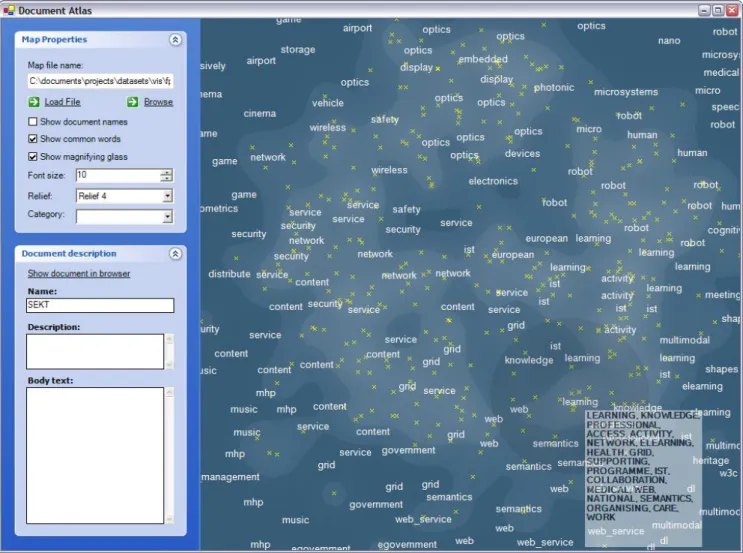The width and height of the screenshot is (743, 553).
Task: Click the 'heritage' label on map
Action: coord(711,461)
